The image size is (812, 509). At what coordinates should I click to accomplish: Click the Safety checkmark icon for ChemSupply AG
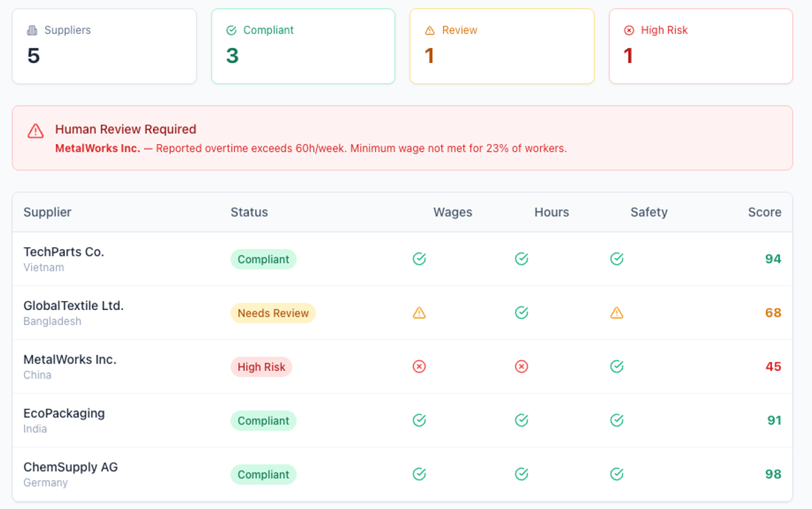tap(616, 474)
